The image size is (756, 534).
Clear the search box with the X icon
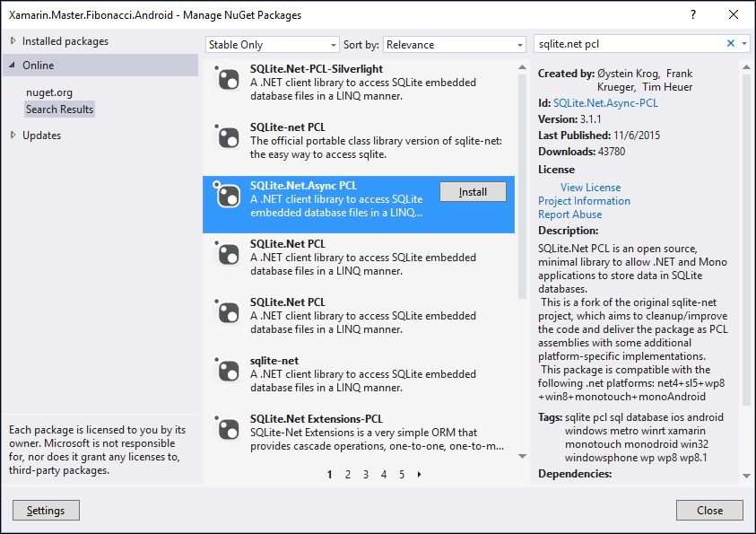pos(731,43)
